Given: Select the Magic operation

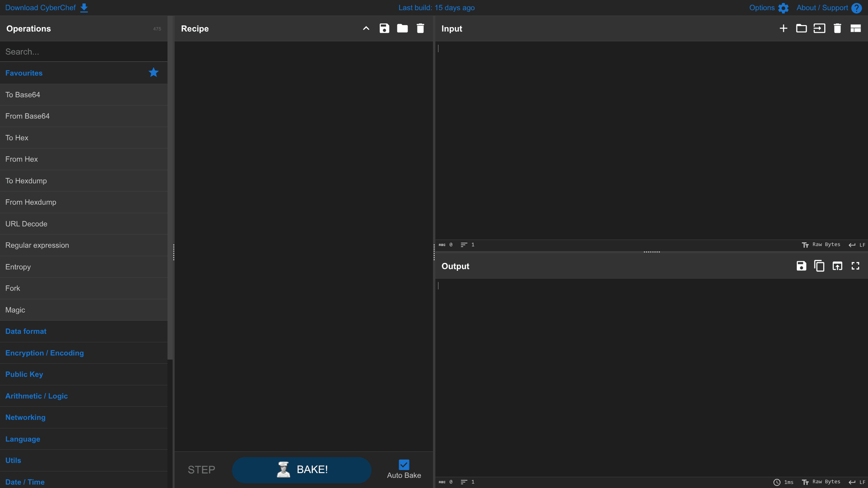Looking at the screenshot, I should pyautogui.click(x=84, y=310).
